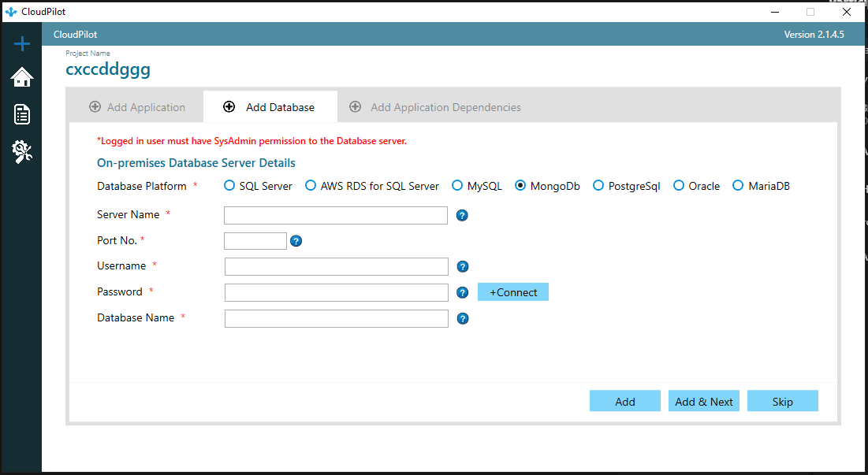Click the On-premises Database Server Details heading
This screenshot has width=868, height=475.
pos(196,163)
